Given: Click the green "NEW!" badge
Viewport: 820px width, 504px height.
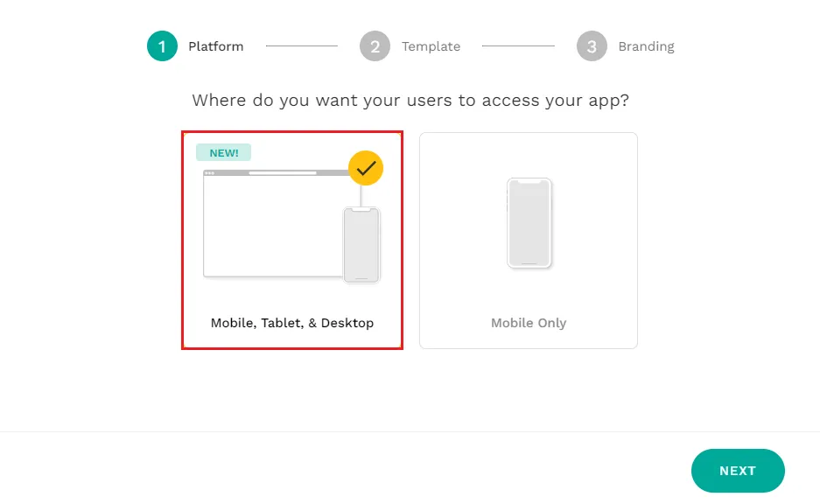Looking at the screenshot, I should coord(224,153).
